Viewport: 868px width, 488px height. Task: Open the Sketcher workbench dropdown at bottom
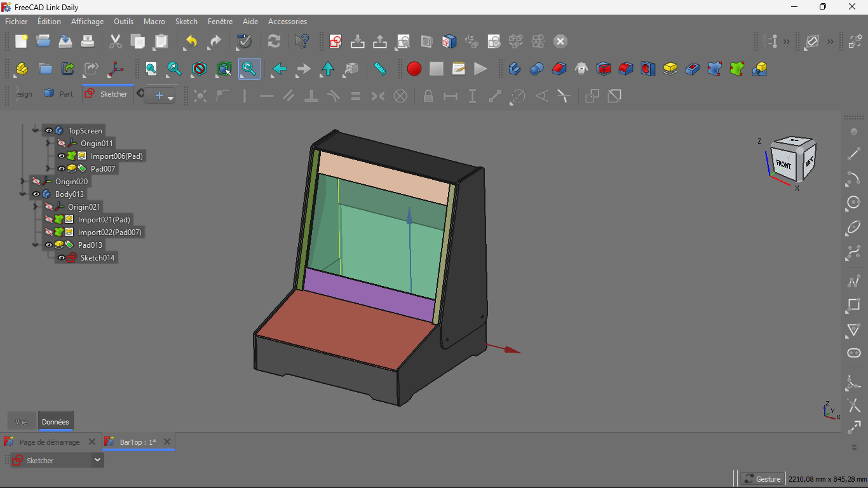[x=97, y=460]
